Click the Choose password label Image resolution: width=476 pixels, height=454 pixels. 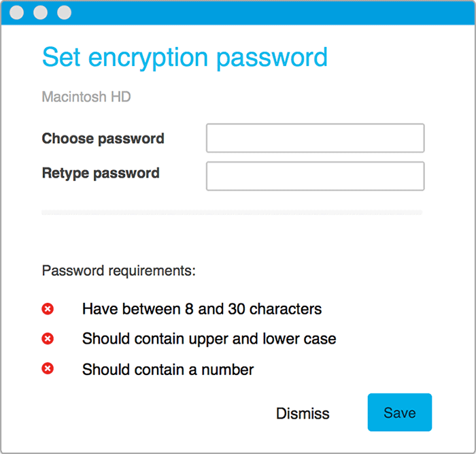103,139
